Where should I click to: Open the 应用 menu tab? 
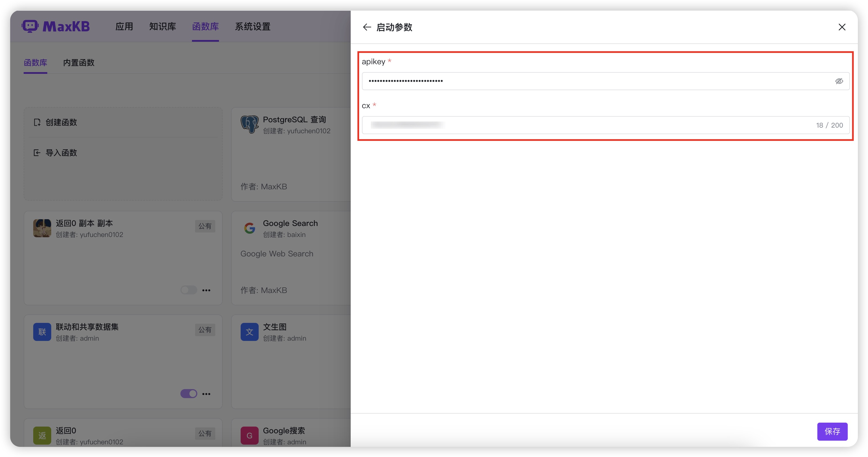point(124,26)
